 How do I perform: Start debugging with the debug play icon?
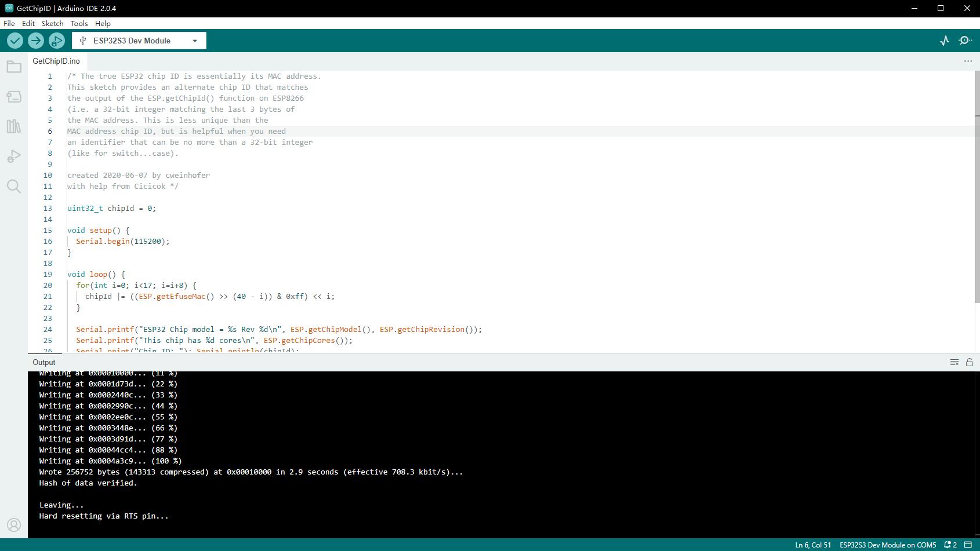coord(56,41)
